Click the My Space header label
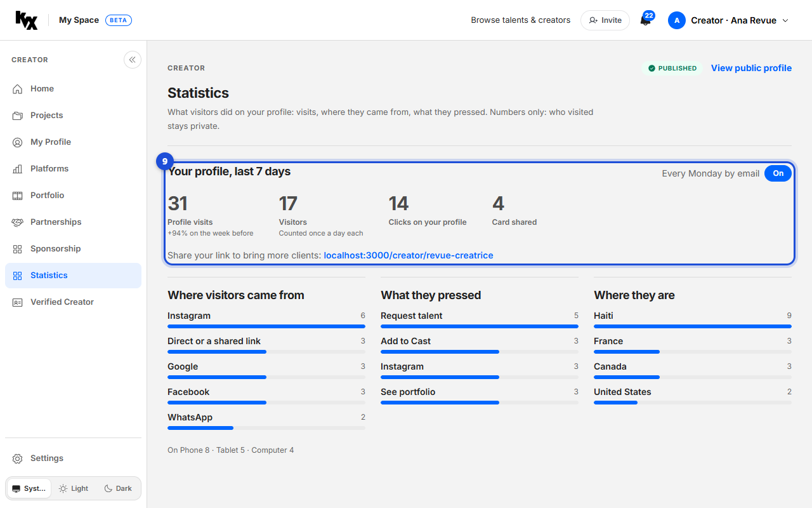This screenshot has width=812, height=508. tap(79, 20)
